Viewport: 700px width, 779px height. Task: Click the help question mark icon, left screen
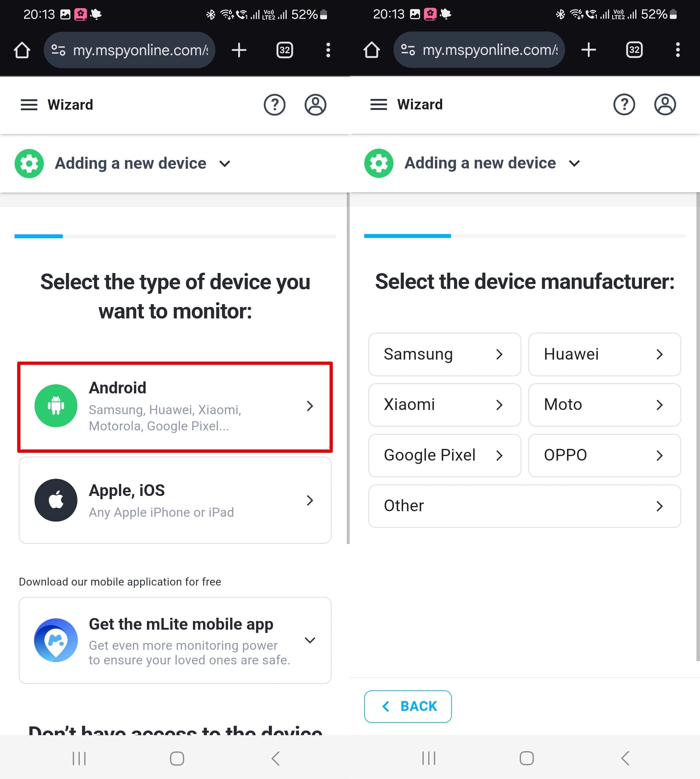click(275, 105)
